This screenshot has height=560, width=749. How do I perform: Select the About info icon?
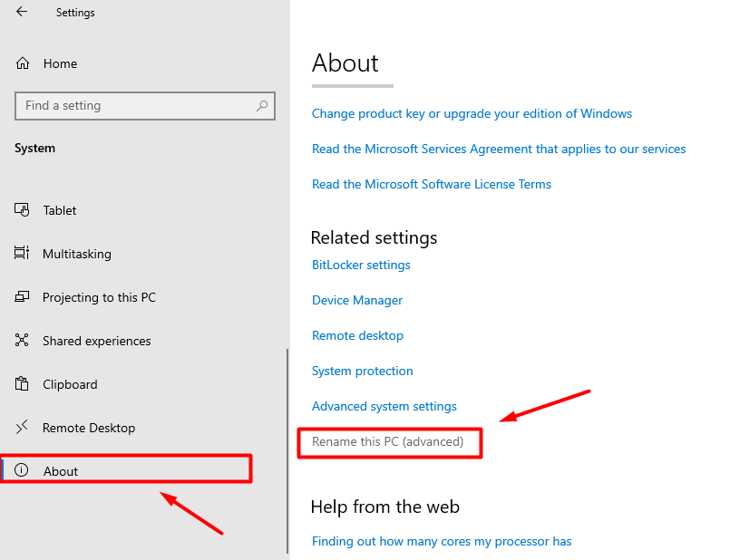coord(22,470)
